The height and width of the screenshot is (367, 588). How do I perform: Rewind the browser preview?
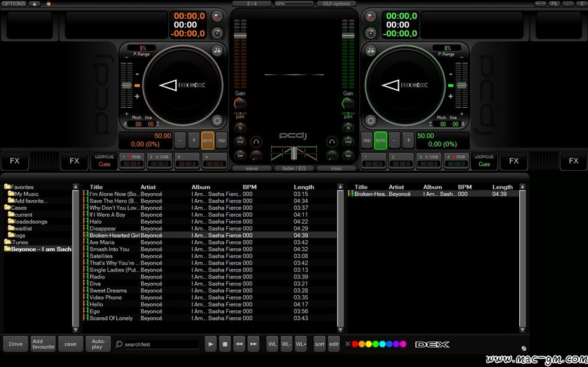tap(240, 344)
